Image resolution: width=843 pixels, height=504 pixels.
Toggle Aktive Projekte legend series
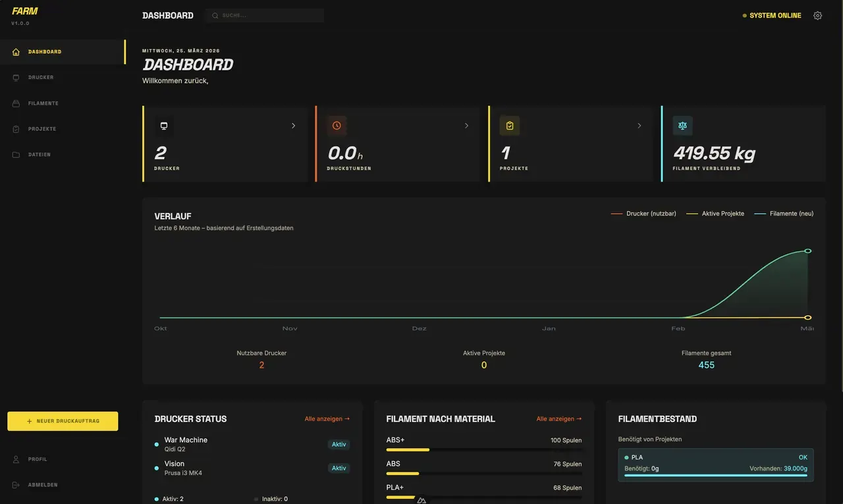point(715,213)
